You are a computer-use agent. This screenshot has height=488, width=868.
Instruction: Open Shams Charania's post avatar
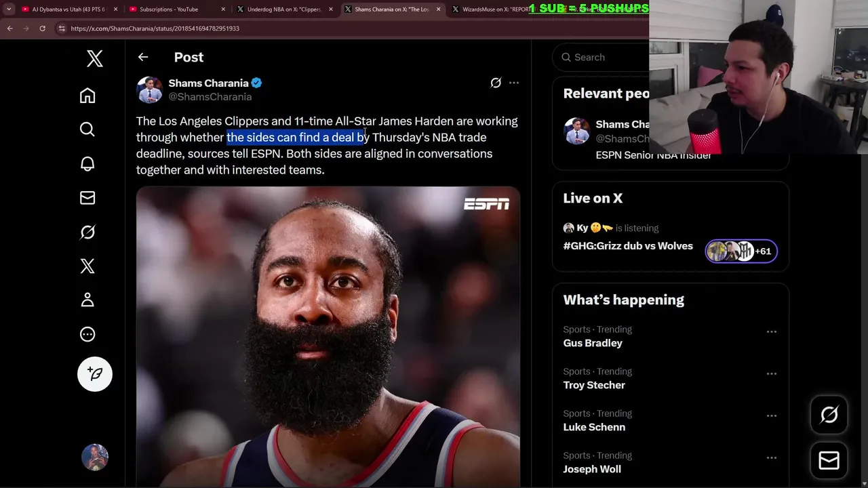tap(149, 89)
